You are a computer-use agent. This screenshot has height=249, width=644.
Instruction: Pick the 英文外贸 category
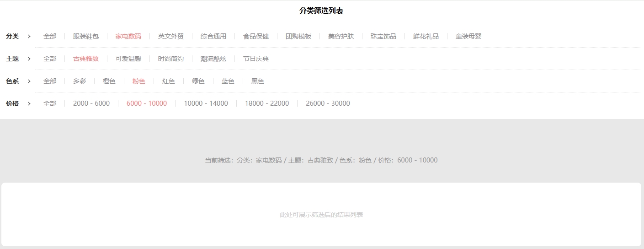pyautogui.click(x=171, y=36)
